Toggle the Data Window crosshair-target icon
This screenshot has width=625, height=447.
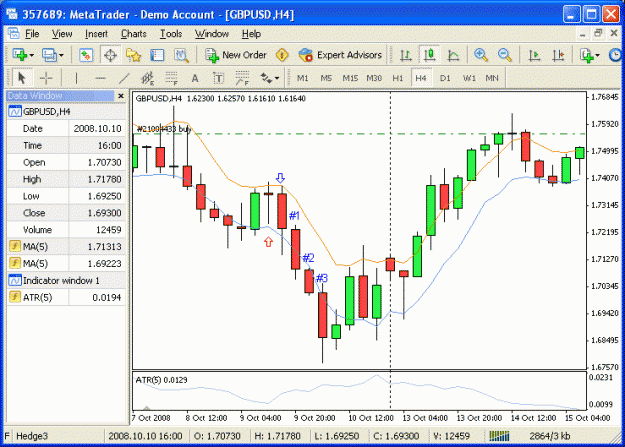(110, 55)
